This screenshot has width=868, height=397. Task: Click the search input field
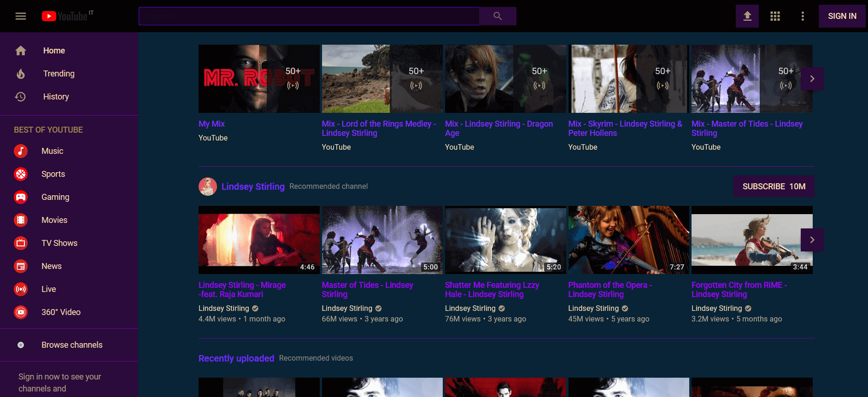pos(309,16)
